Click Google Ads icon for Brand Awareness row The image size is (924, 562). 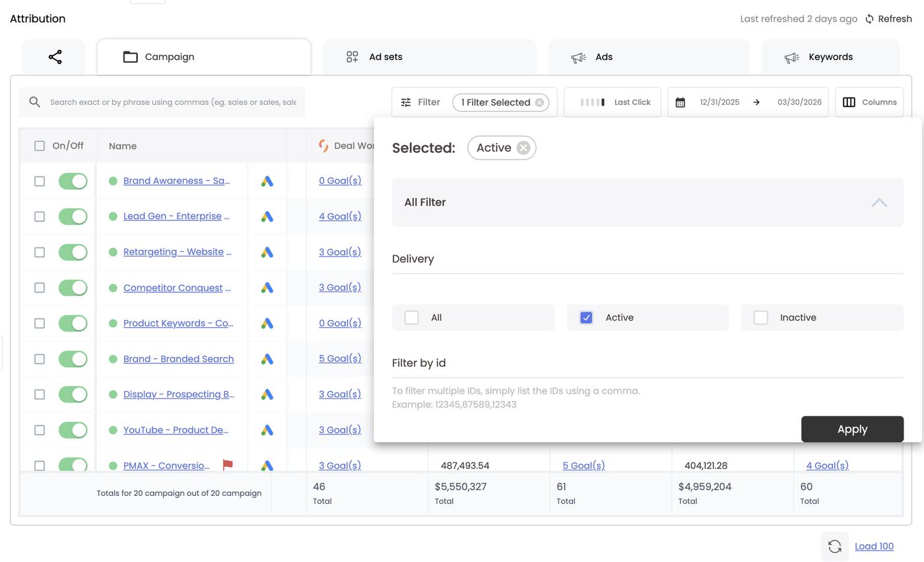267,181
